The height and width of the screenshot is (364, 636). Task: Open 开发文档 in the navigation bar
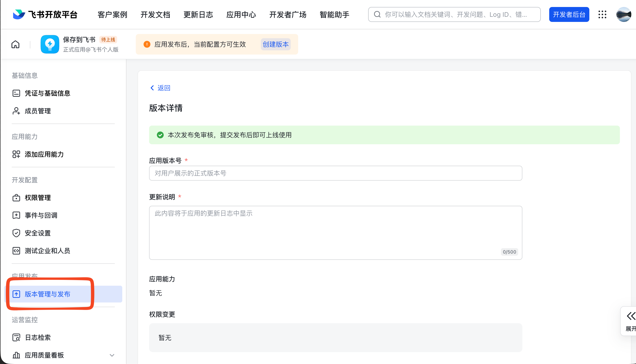[x=155, y=14]
